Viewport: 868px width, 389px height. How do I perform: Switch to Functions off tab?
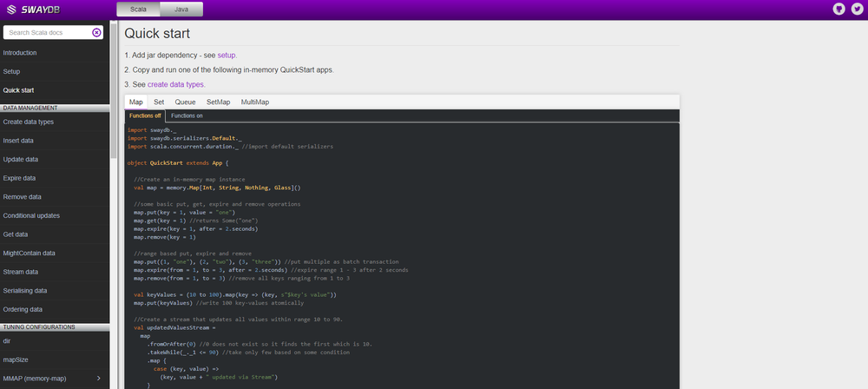[145, 115]
